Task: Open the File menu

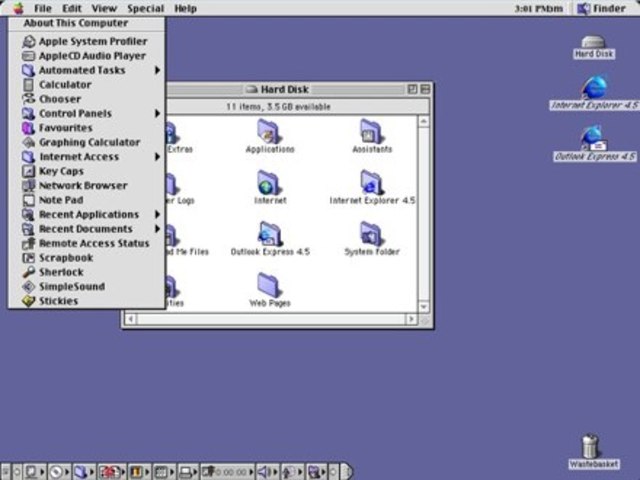Action: point(42,8)
